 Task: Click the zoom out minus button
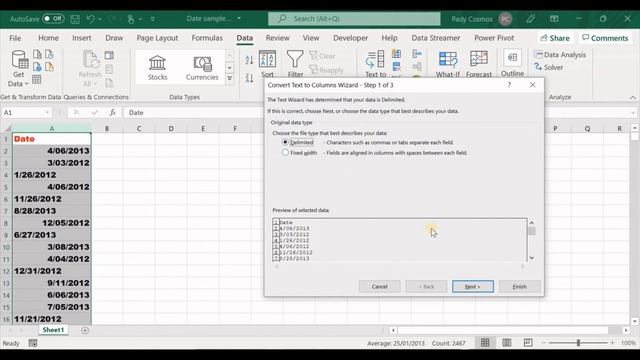click(544, 343)
